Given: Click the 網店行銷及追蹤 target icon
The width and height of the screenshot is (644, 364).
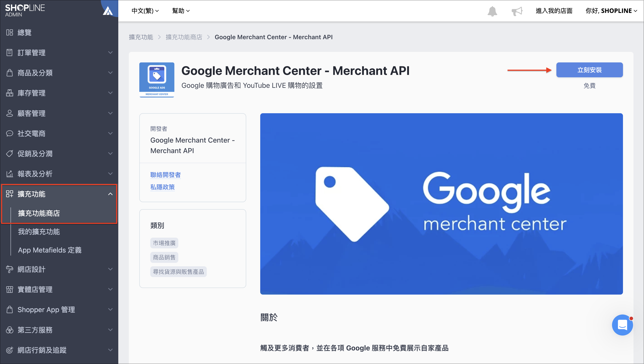Looking at the screenshot, I should coord(9,350).
